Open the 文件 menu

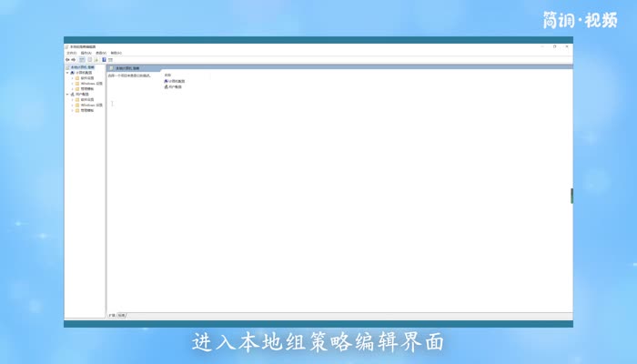[70, 53]
